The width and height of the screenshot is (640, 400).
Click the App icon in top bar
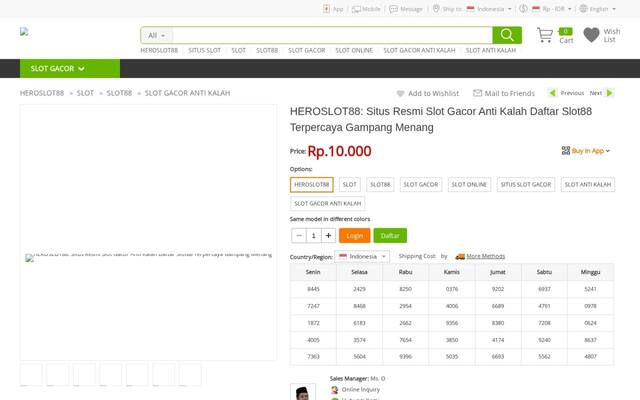click(x=326, y=9)
